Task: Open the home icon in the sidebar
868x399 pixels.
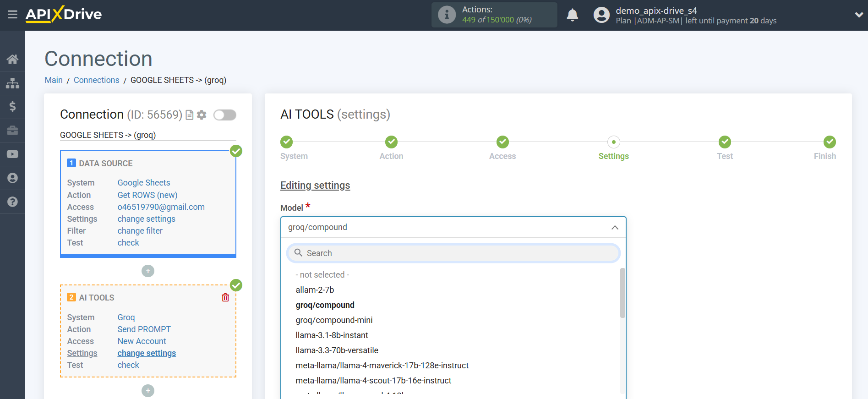Action: pos(12,59)
